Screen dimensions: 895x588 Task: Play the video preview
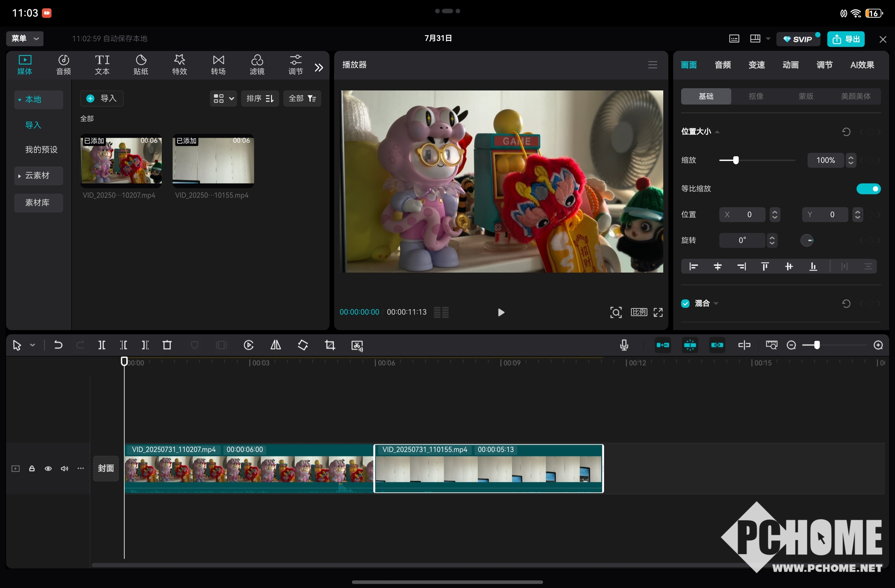click(x=501, y=312)
